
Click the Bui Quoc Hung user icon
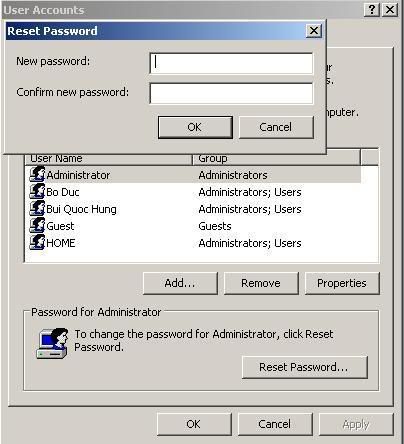tap(37, 208)
